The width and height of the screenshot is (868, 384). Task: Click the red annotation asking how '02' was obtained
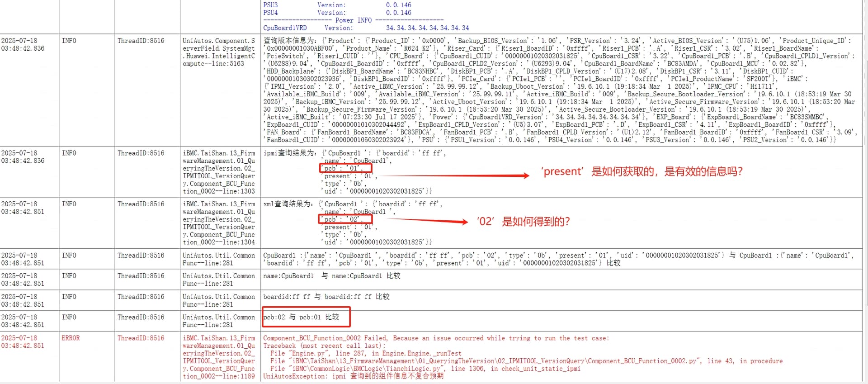coord(523,221)
